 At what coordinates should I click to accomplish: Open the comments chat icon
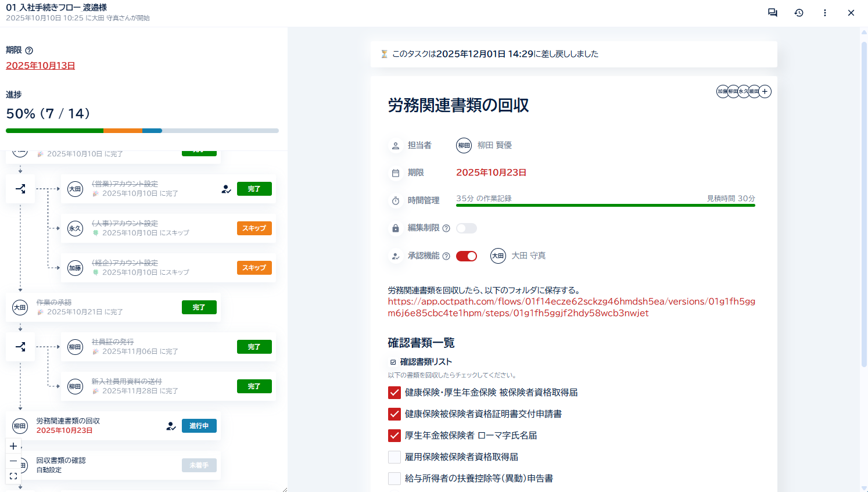click(772, 13)
